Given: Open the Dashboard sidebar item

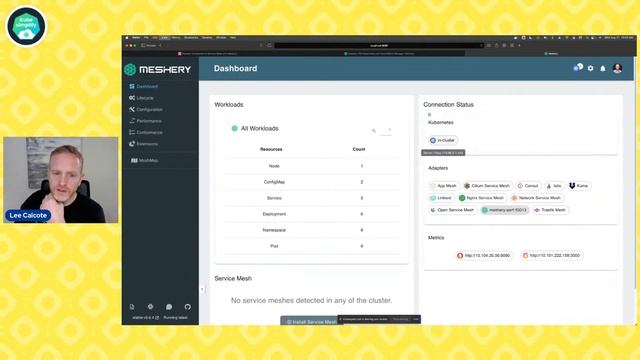Looking at the screenshot, I should (144, 87).
